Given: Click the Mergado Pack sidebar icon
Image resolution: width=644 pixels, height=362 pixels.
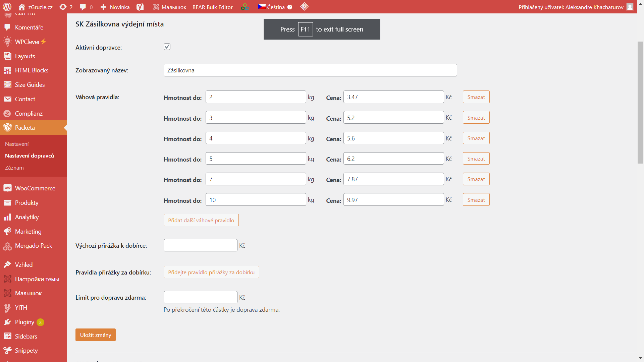Looking at the screenshot, I should click(x=7, y=246).
